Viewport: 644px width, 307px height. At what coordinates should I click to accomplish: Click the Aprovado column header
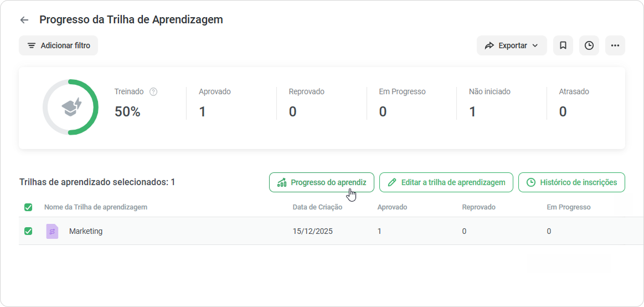point(392,207)
